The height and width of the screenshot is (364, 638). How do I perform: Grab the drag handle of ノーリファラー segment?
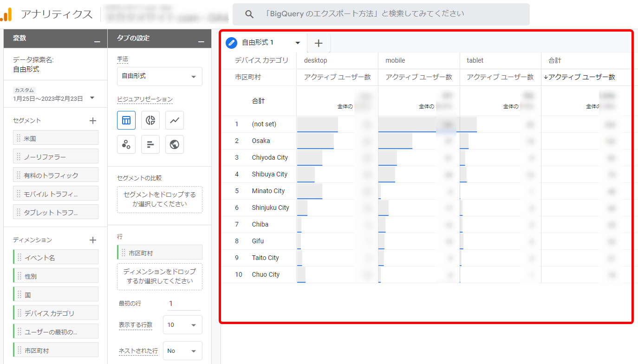(19, 156)
